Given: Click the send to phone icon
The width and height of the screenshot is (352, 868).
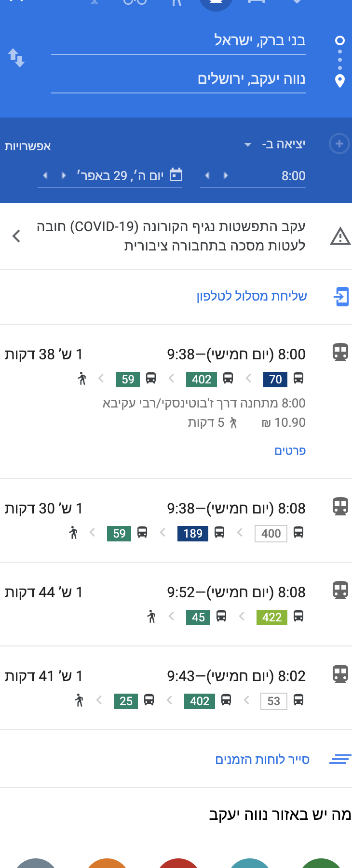Looking at the screenshot, I should (x=341, y=296).
